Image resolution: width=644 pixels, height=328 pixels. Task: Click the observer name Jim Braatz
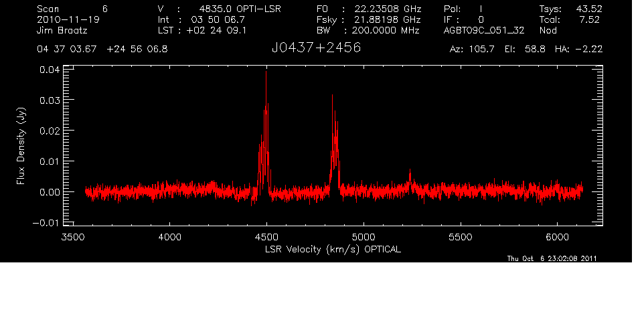click(62, 30)
